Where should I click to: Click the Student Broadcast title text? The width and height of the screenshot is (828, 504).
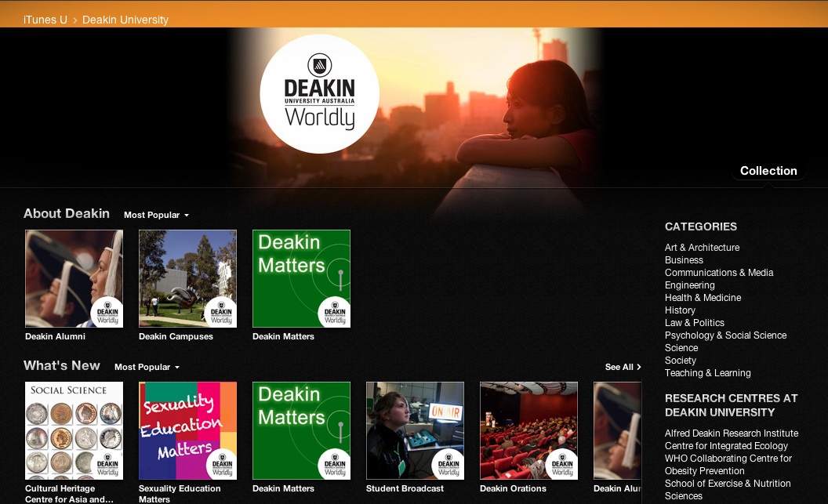tap(405, 488)
